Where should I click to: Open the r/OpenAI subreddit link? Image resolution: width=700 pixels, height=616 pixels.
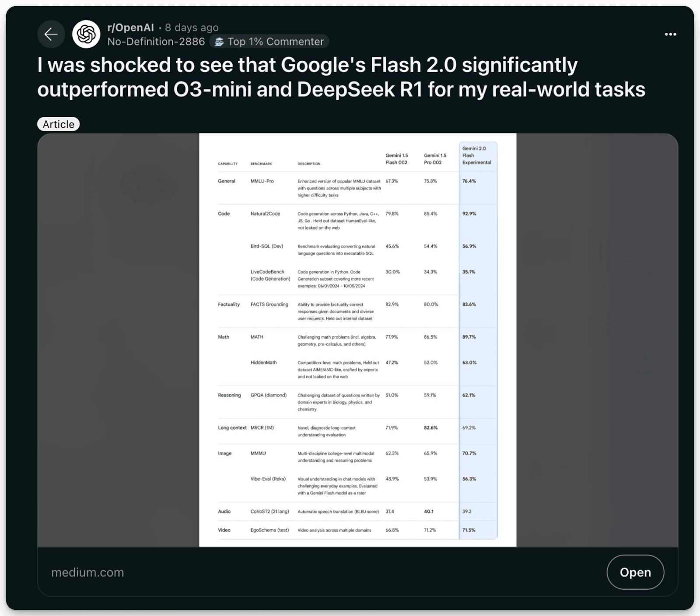point(130,27)
